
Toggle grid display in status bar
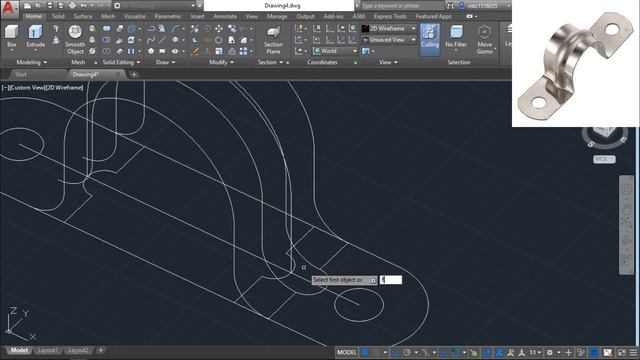click(365, 352)
